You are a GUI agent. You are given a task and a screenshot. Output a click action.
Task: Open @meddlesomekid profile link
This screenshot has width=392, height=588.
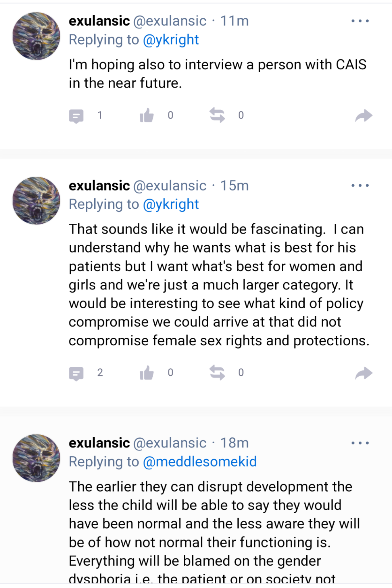coord(199,462)
